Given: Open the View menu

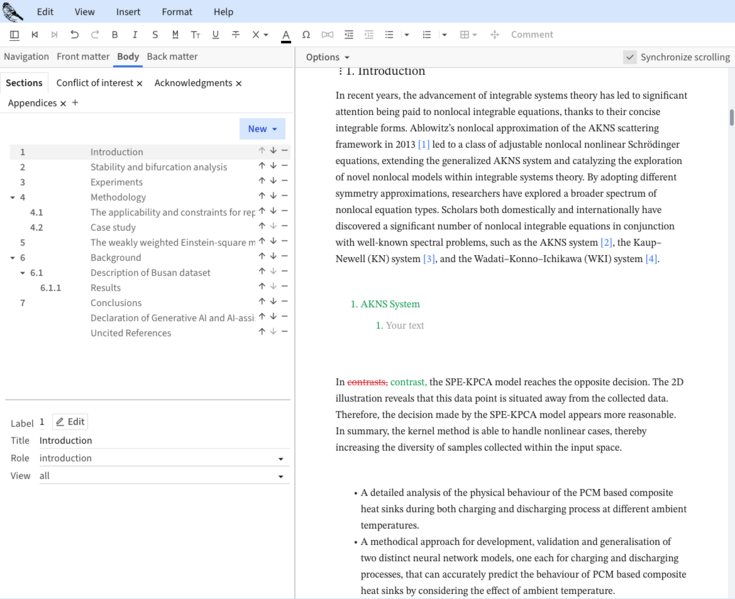Looking at the screenshot, I should [84, 12].
